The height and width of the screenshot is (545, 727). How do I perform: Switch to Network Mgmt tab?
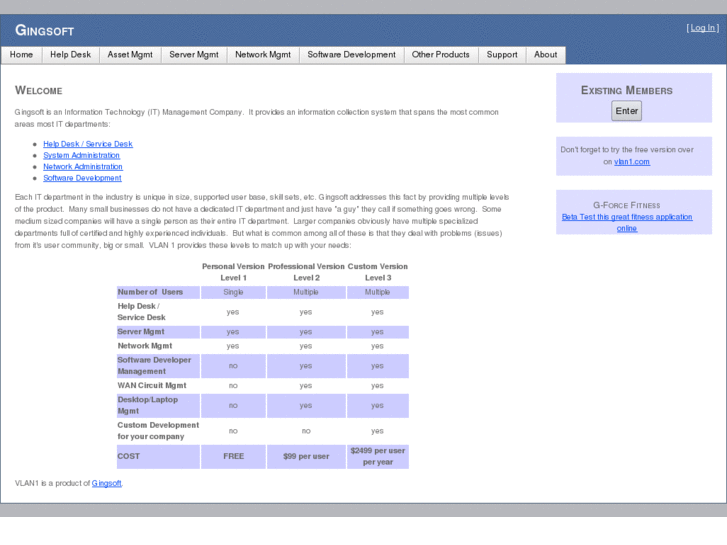click(x=263, y=55)
